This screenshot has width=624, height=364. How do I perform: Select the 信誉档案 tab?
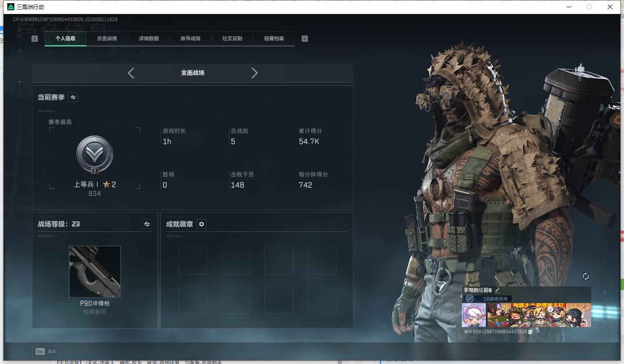click(x=274, y=38)
